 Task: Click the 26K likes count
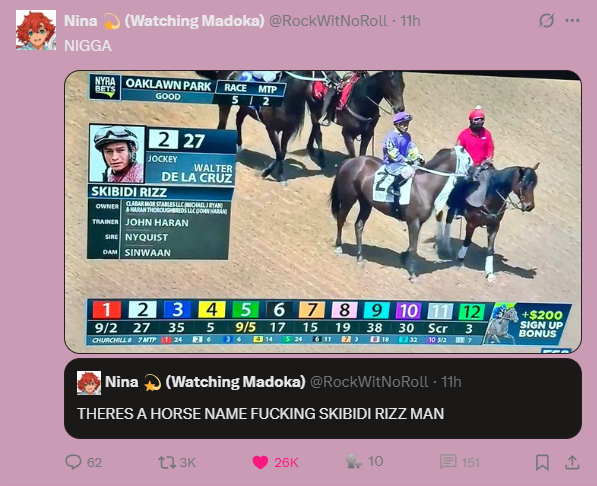[x=286, y=462]
